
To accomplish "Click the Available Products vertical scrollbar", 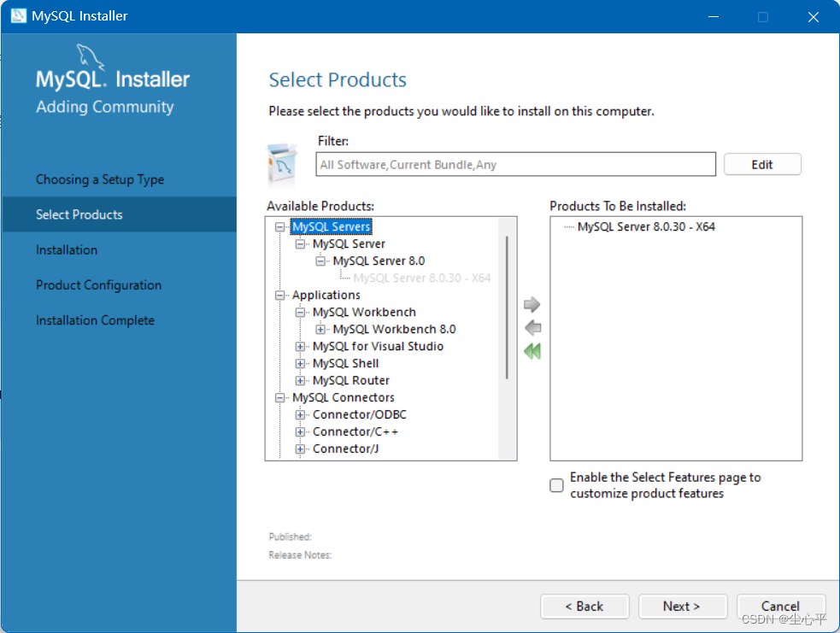I will coord(507,308).
